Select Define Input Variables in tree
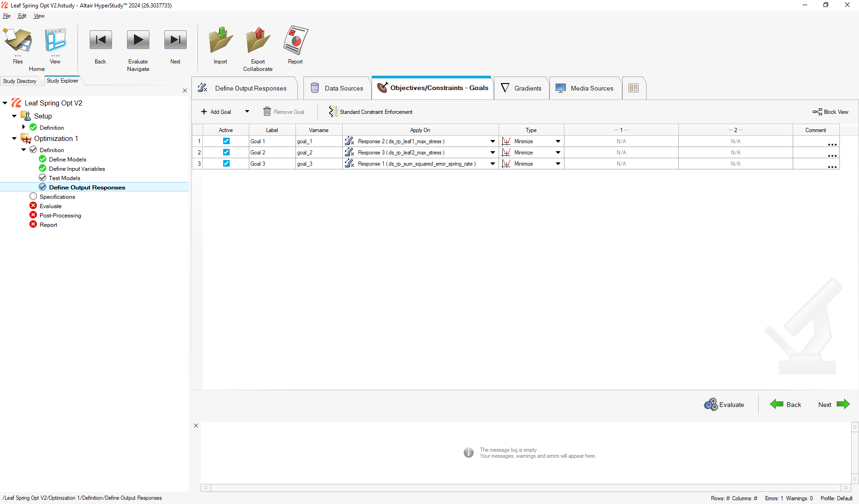Screen dimensions: 859x504 tap(77, 169)
